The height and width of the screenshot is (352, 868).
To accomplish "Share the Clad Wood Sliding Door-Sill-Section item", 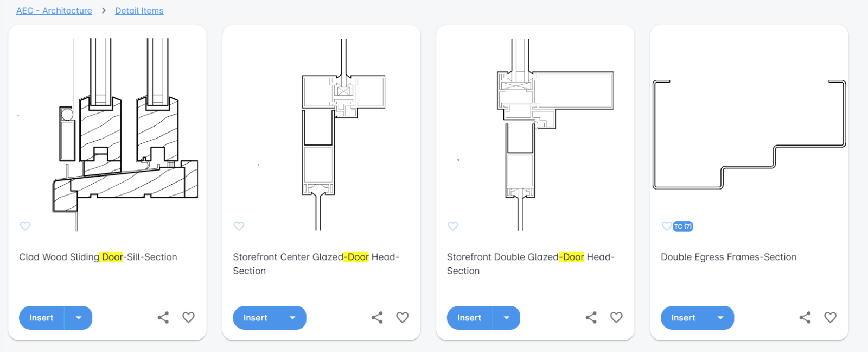I will (163, 318).
